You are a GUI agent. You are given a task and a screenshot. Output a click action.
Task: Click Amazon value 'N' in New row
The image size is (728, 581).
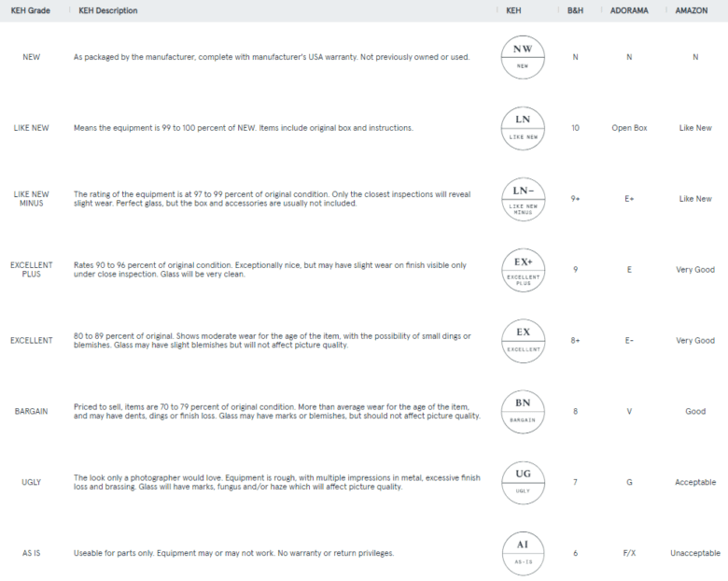(x=695, y=57)
